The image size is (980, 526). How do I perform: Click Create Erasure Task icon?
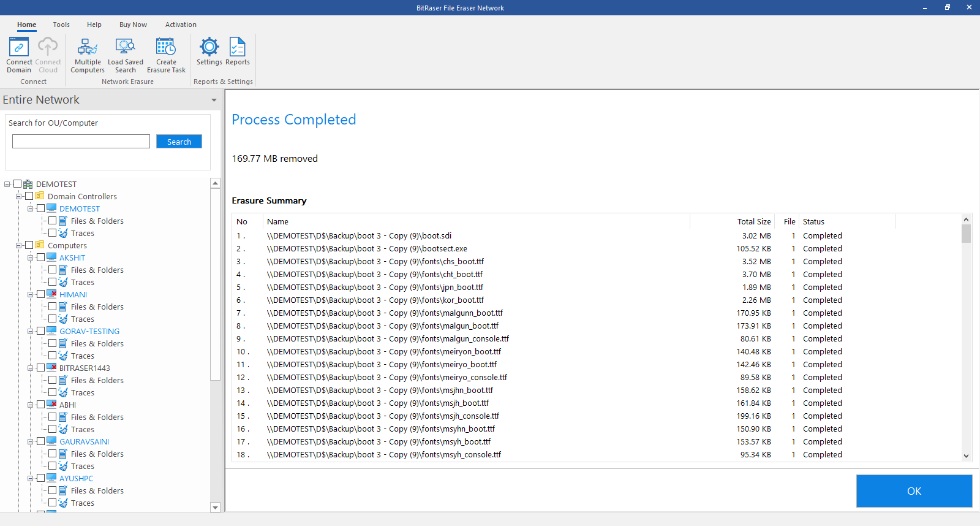tap(166, 47)
